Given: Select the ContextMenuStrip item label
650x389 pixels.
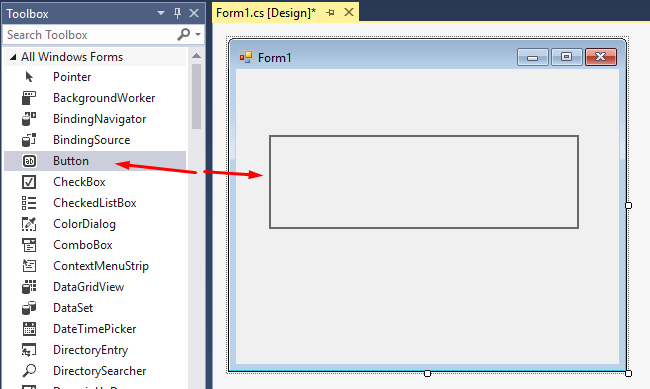Looking at the screenshot, I should point(101,266).
